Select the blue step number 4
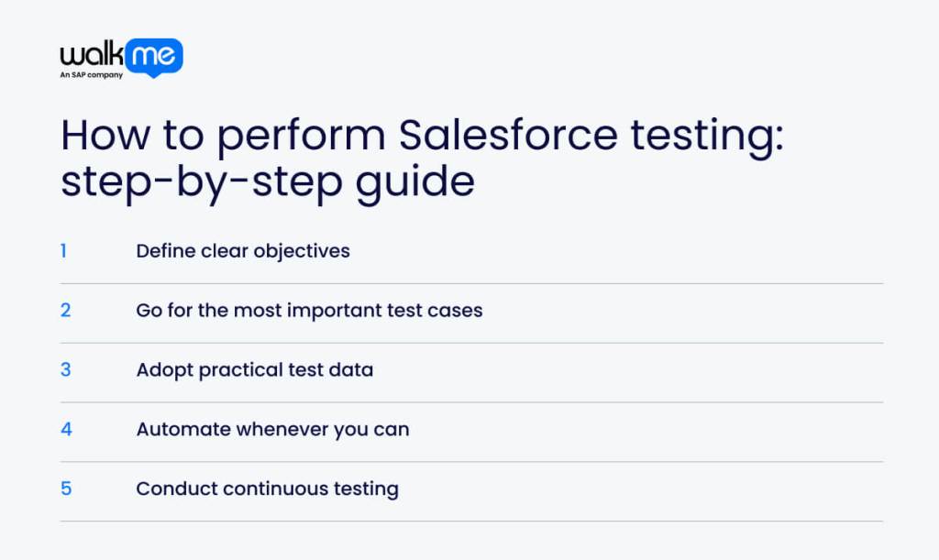Viewport: 939px width, 560px height. 66,429
